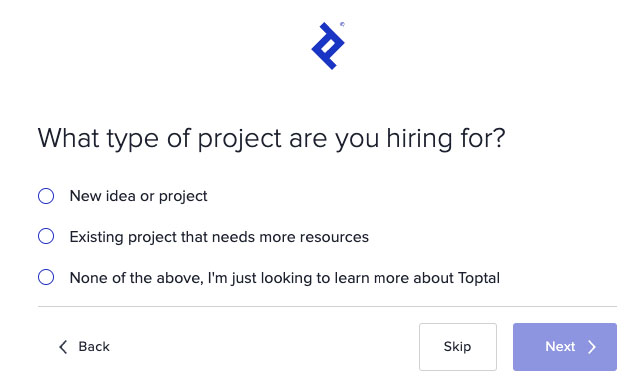Click the word "hiring" in the heading
The height and width of the screenshot is (386, 641).
click(x=420, y=139)
